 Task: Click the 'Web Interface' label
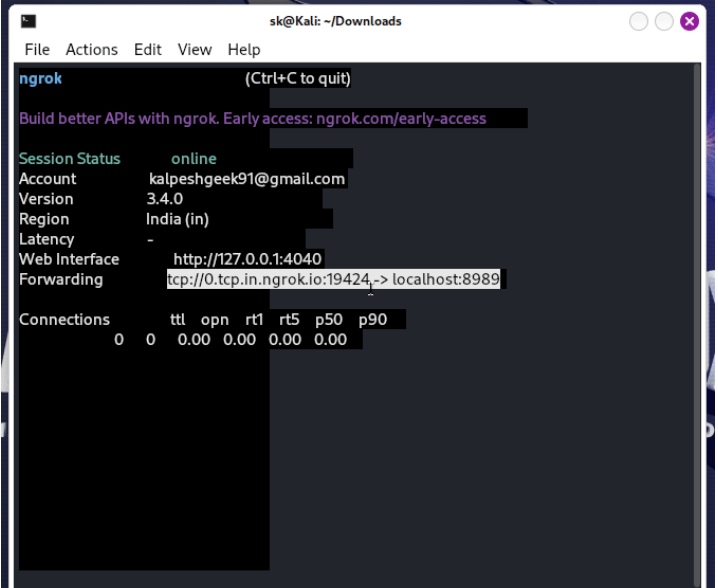pos(69,259)
